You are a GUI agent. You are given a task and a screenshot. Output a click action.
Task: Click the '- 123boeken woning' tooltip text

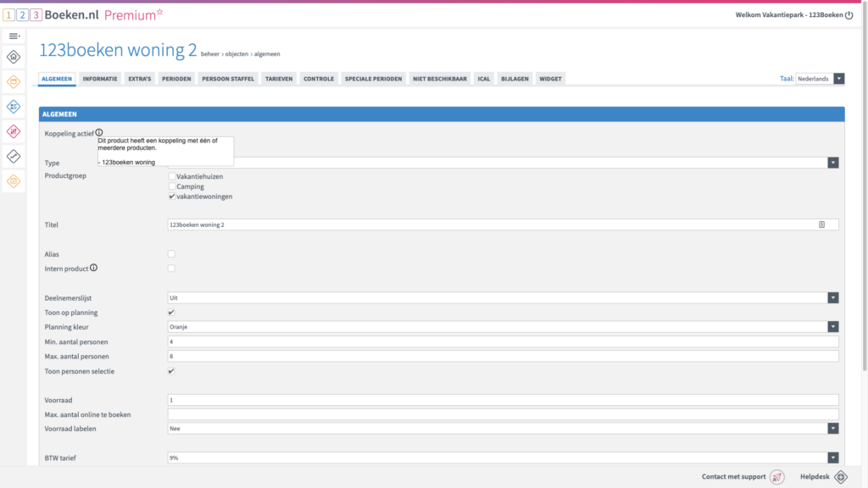127,162
